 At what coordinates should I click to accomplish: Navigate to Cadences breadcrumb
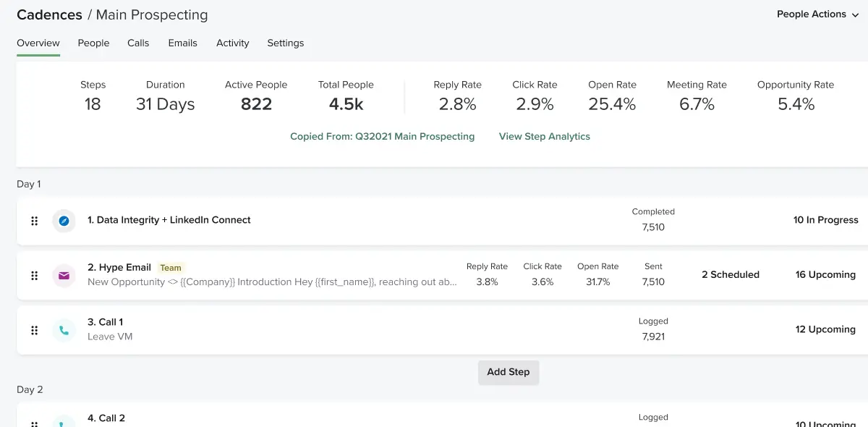49,15
